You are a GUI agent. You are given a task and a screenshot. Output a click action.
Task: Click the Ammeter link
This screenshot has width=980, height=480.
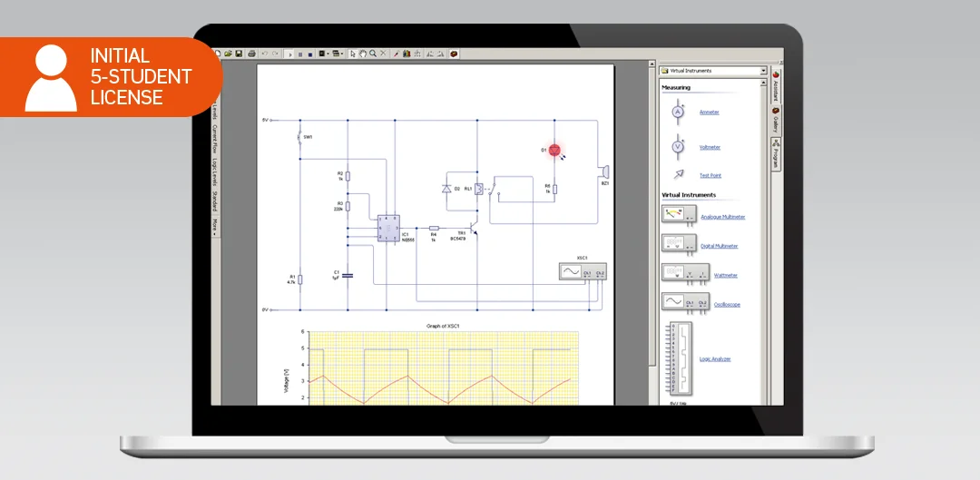pyautogui.click(x=709, y=113)
